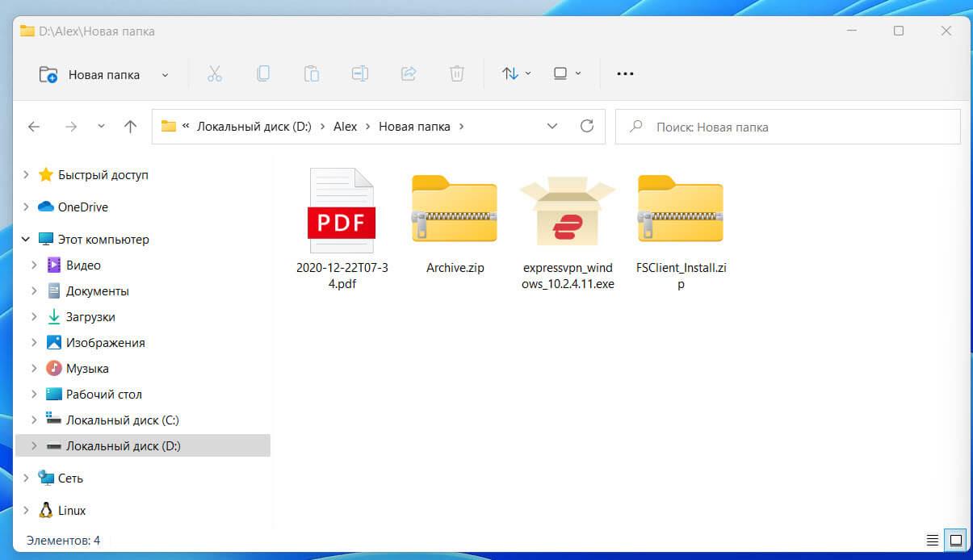
Task: Switch to large icons view in status bar
Action: point(956,540)
